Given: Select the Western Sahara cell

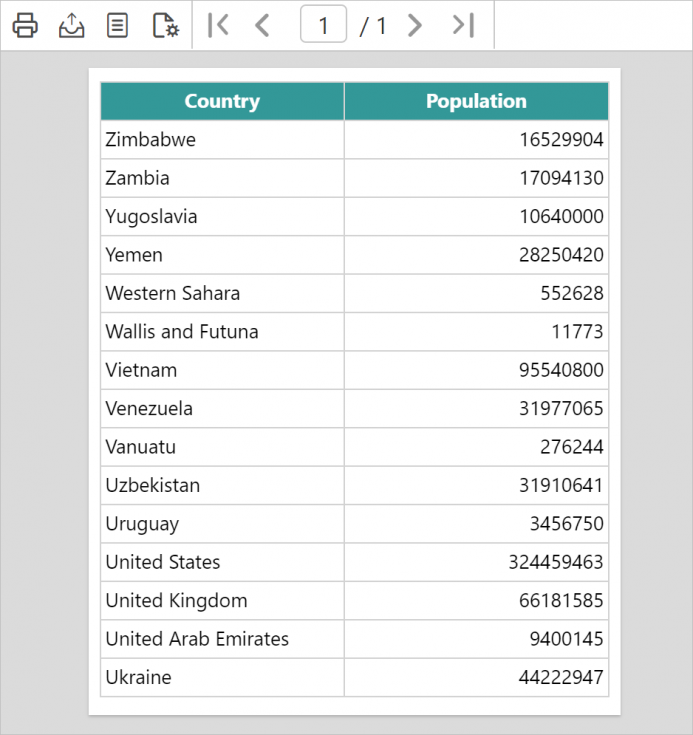Looking at the screenshot, I should [222, 293].
